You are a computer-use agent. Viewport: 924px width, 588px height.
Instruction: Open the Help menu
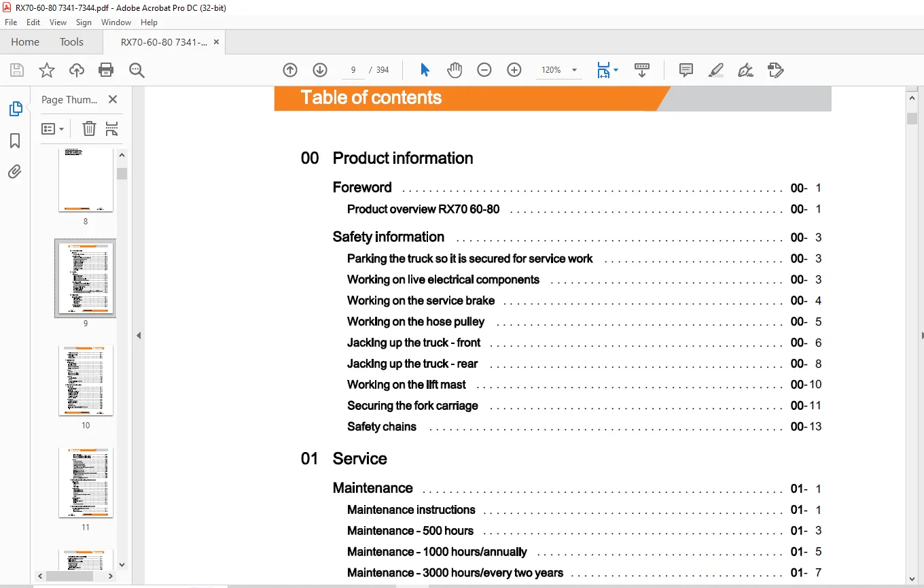tap(149, 22)
